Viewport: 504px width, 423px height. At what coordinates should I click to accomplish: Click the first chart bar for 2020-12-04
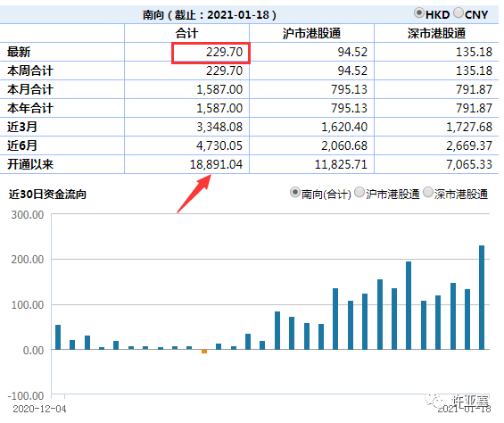coord(58,337)
